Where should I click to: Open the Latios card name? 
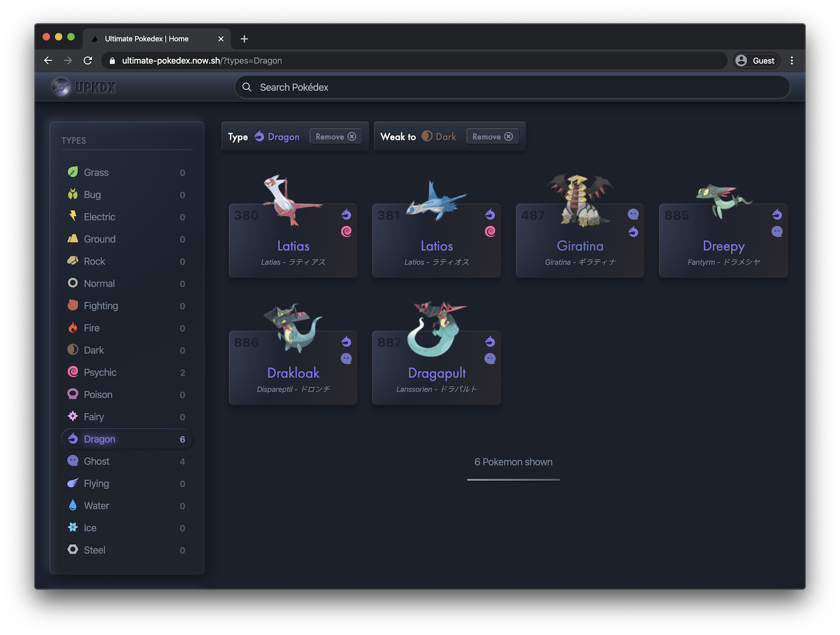pyautogui.click(x=437, y=246)
